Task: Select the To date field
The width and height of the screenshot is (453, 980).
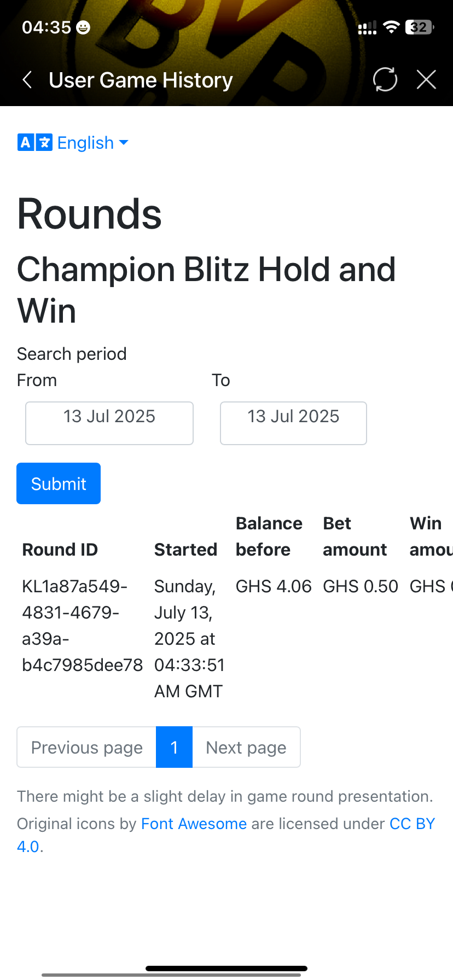Action: pyautogui.click(x=293, y=423)
